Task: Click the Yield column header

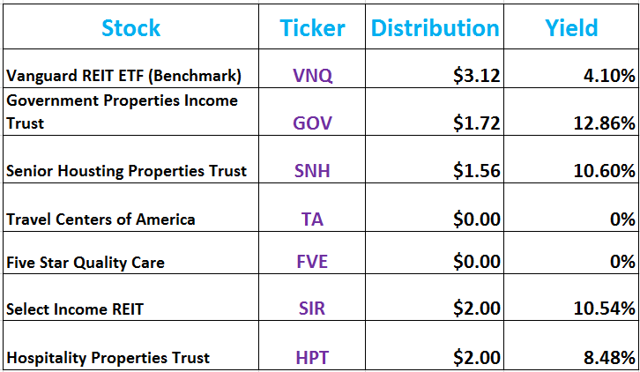Action: coord(571,27)
